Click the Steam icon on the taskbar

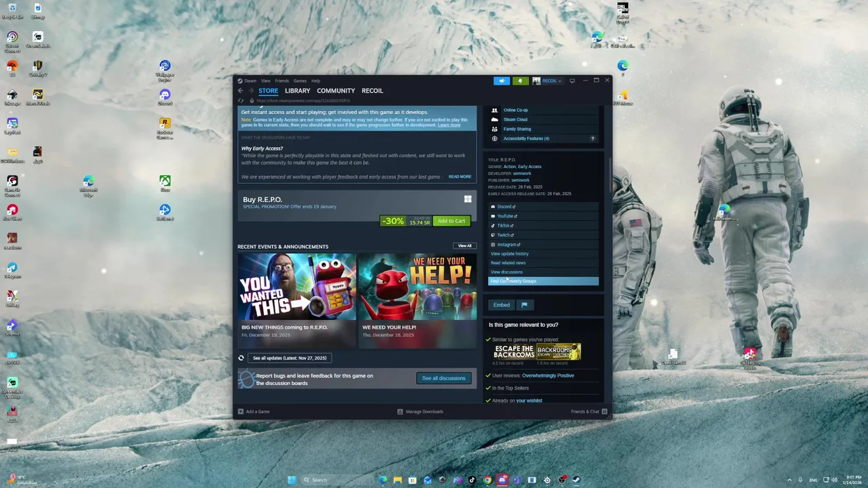point(576,480)
